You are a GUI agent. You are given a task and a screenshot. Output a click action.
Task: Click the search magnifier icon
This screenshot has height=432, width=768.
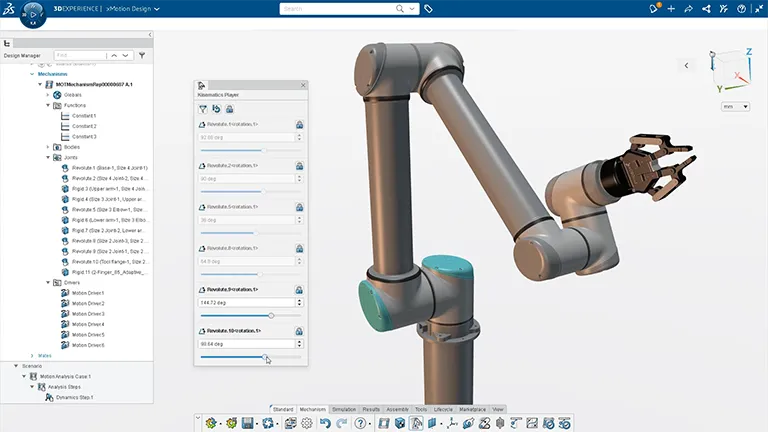coord(400,9)
